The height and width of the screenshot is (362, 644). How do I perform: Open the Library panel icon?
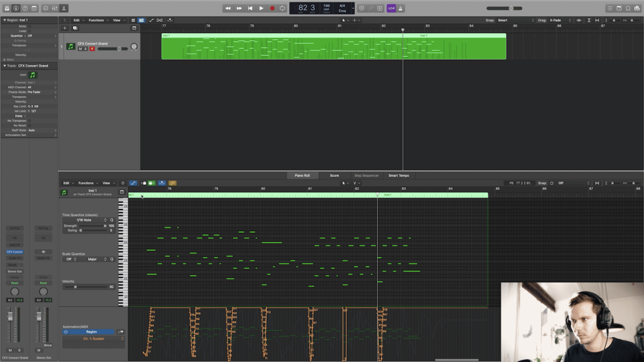click(x=6, y=8)
